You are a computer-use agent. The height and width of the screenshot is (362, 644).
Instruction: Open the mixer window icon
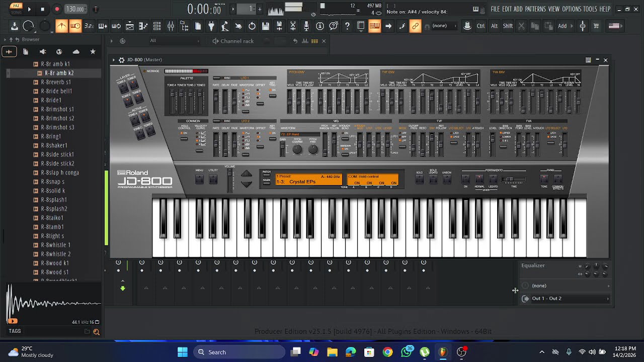point(171,26)
